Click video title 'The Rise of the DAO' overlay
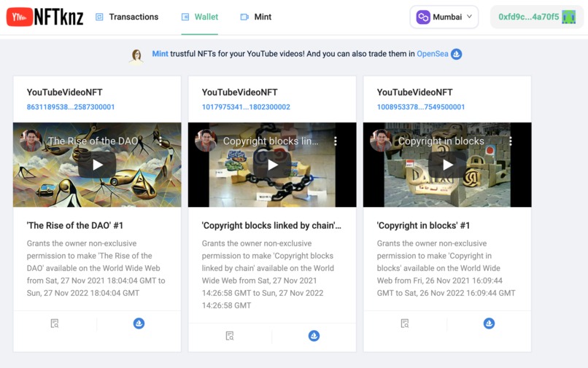 [93, 141]
